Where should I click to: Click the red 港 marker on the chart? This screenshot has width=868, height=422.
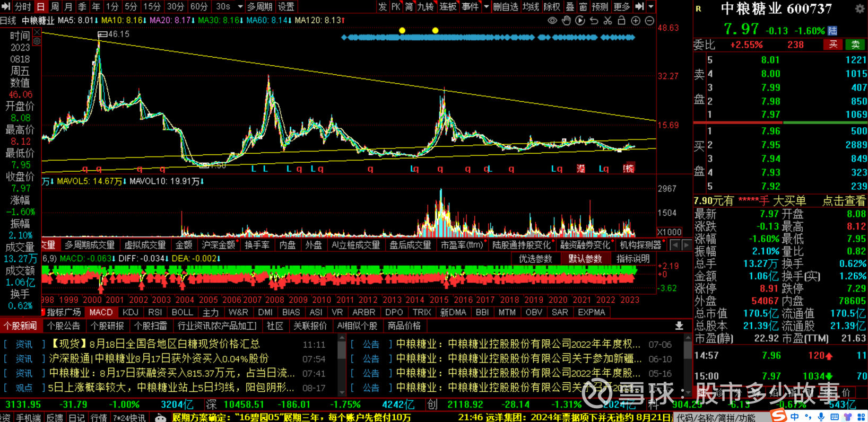581,169
